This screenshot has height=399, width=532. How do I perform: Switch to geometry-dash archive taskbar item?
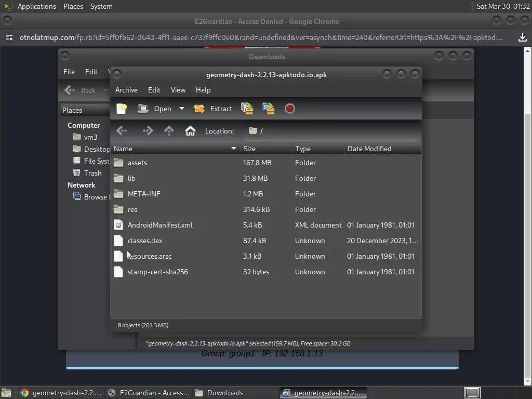coord(323,393)
